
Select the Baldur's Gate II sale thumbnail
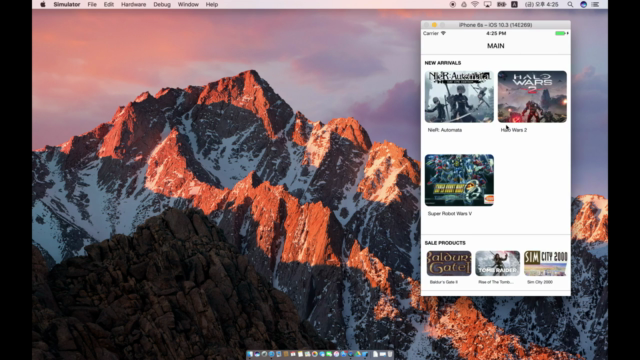[x=449, y=263]
